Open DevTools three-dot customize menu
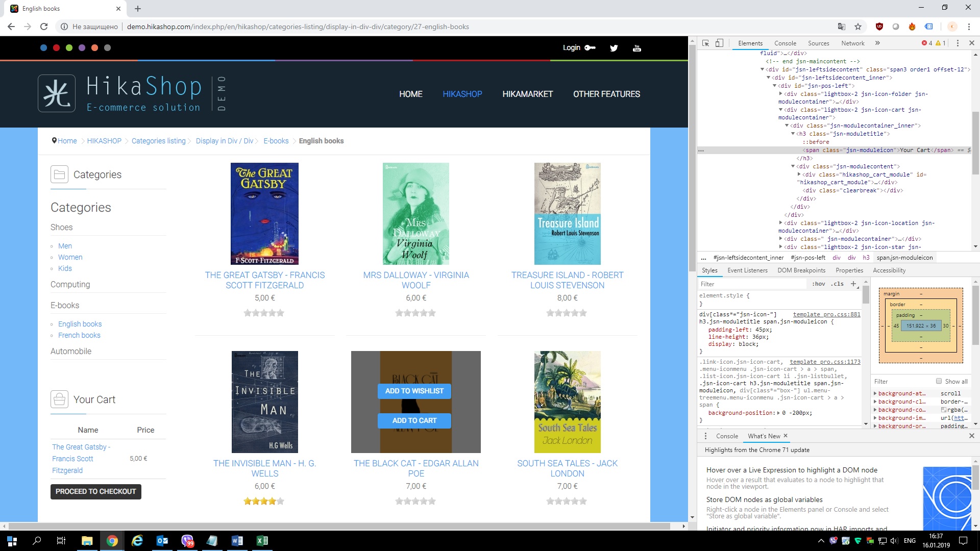Image resolution: width=980 pixels, height=551 pixels. coord(958,43)
